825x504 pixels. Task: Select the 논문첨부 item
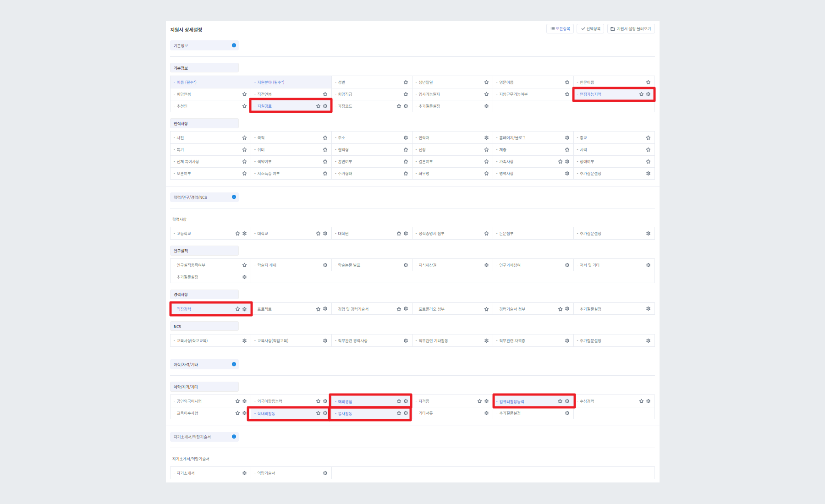(506, 234)
